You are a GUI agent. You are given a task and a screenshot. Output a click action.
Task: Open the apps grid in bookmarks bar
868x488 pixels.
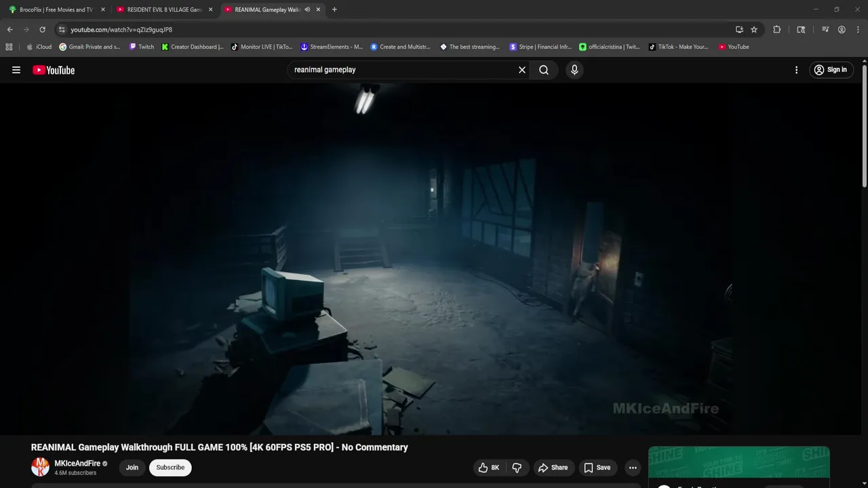coord(9,47)
